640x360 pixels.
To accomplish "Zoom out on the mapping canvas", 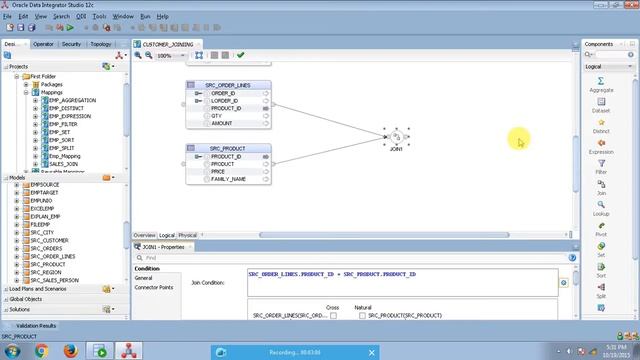I will click(x=149, y=55).
